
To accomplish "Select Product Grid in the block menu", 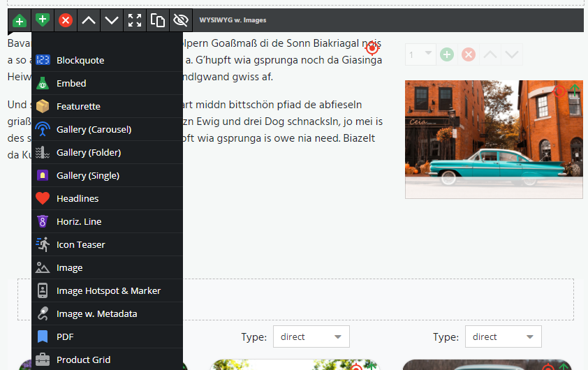I will point(108,360).
